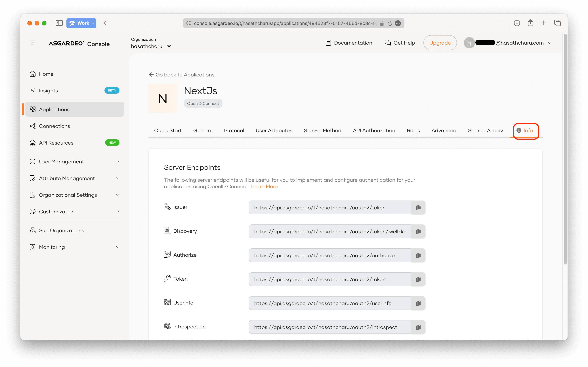Open the Safari share menu
The image size is (588, 367).
pyautogui.click(x=530, y=23)
